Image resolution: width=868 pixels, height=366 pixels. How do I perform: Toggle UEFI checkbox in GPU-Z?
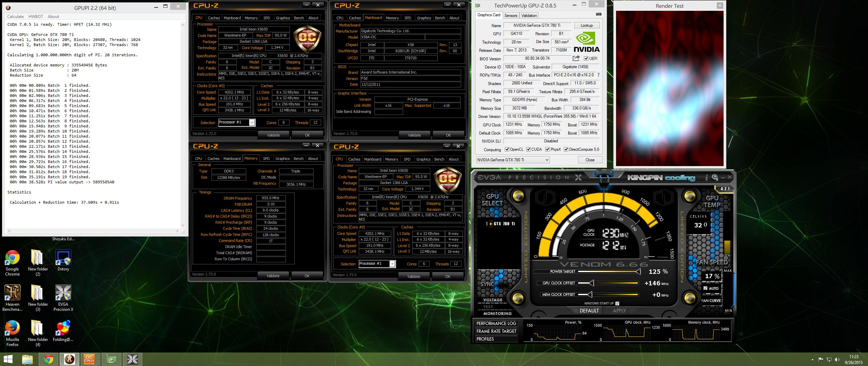pyautogui.click(x=586, y=59)
